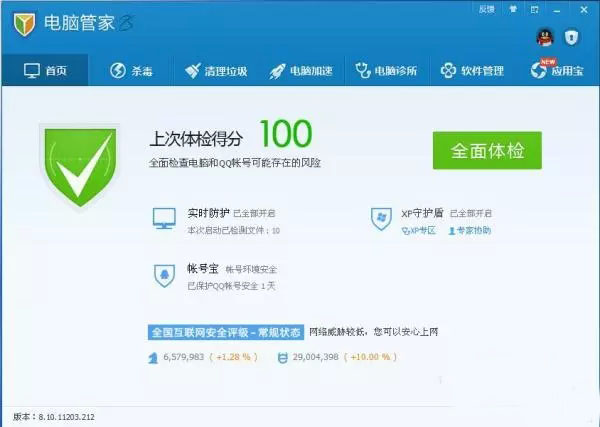Click 全国互联网安全评级 banner
600x427 pixels.
[x=226, y=332]
